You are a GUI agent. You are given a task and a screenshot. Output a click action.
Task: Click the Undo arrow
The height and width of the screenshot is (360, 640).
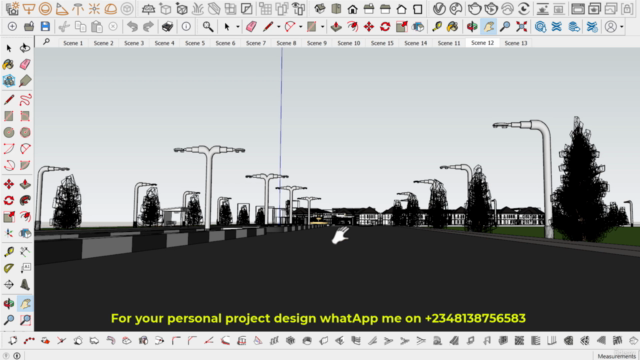(x=132, y=27)
